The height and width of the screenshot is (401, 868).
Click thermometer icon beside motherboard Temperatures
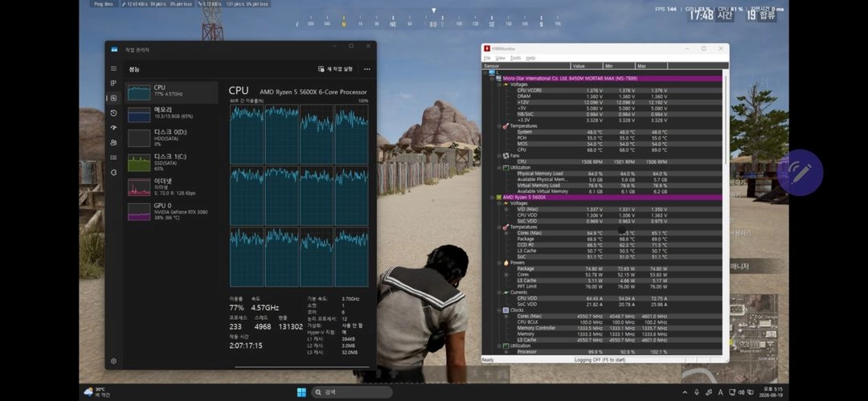[506, 125]
